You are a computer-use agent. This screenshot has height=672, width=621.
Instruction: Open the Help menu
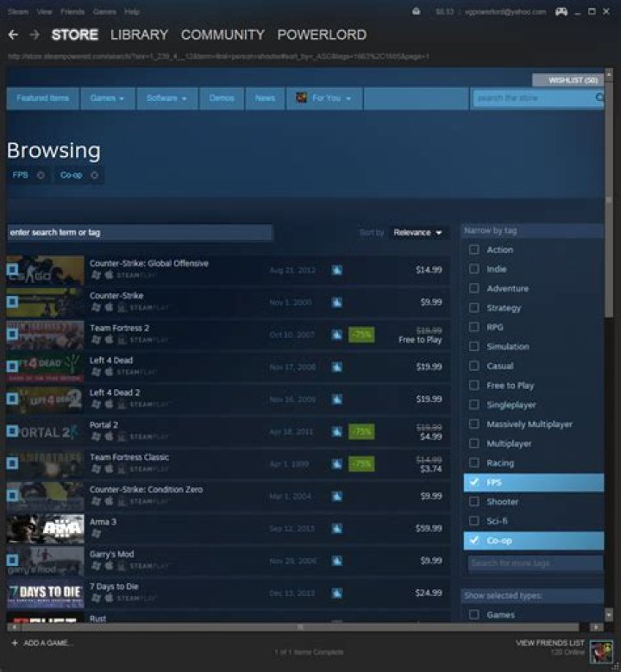(132, 11)
